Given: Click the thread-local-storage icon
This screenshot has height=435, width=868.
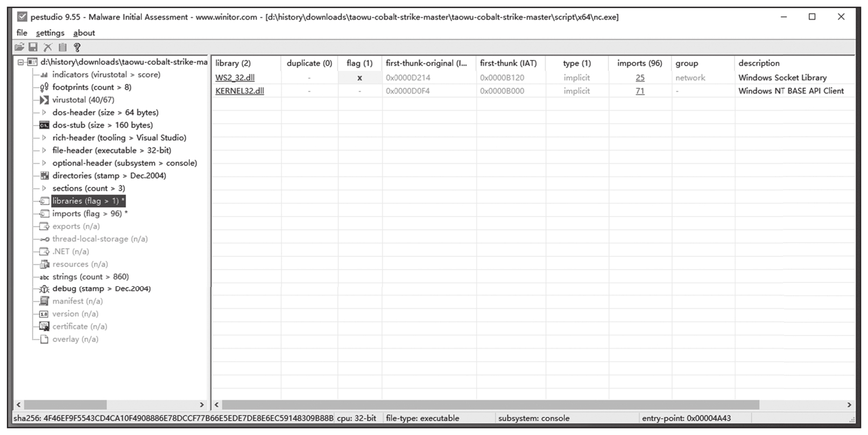Looking at the screenshot, I should click(44, 239).
